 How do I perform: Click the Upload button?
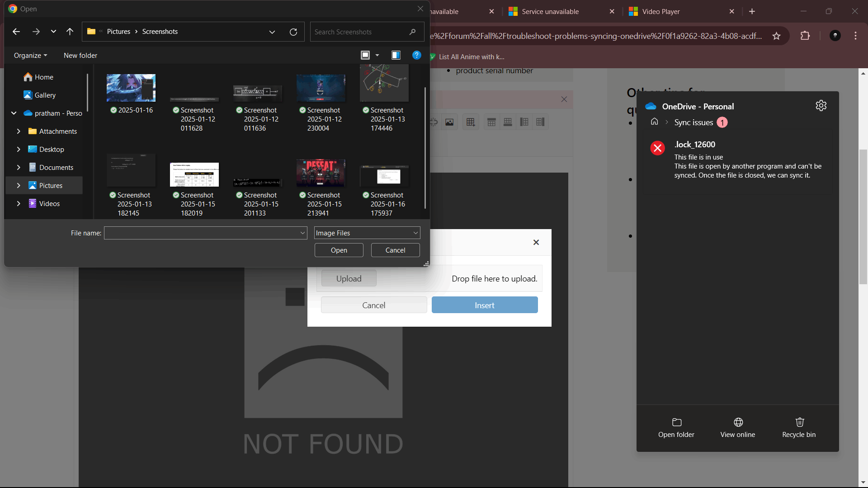tap(349, 279)
